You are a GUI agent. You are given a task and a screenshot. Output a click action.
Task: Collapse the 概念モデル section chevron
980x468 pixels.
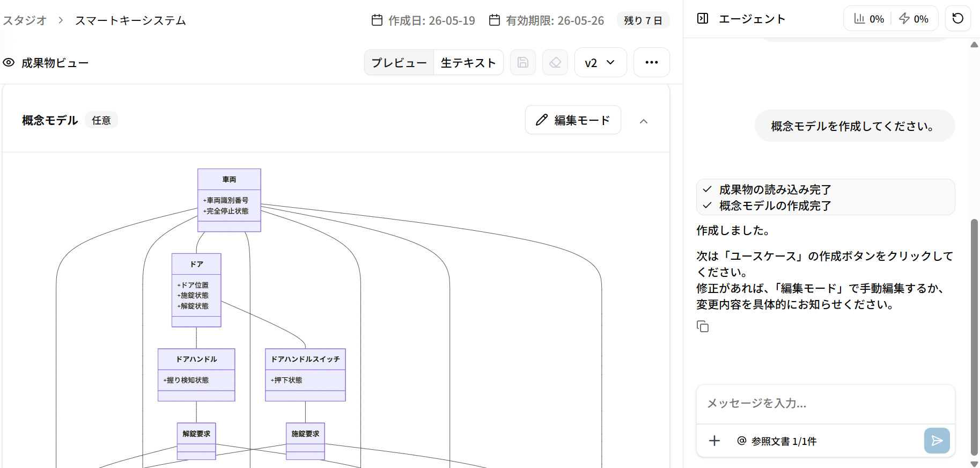[x=644, y=121]
